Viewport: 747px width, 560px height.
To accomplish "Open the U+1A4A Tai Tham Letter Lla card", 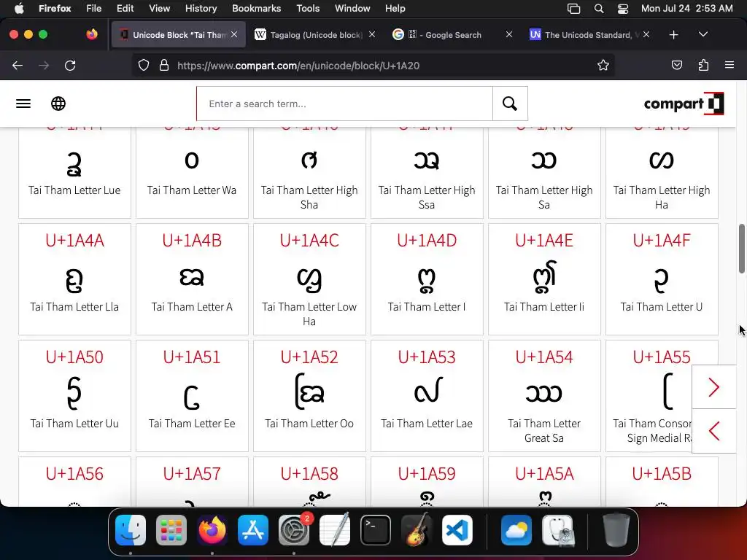I will coord(75,279).
